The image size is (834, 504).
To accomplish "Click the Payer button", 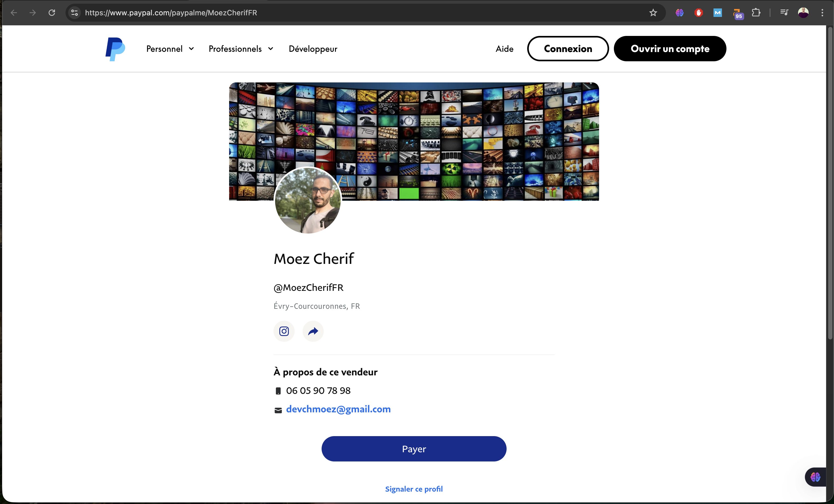I will pyautogui.click(x=414, y=449).
